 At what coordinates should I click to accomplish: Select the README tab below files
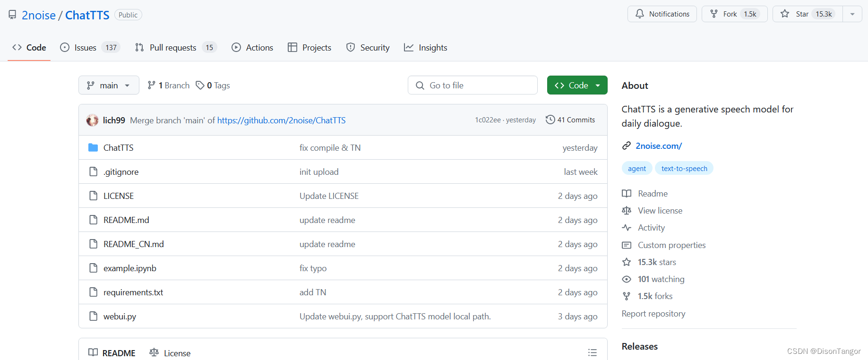pyautogui.click(x=112, y=353)
